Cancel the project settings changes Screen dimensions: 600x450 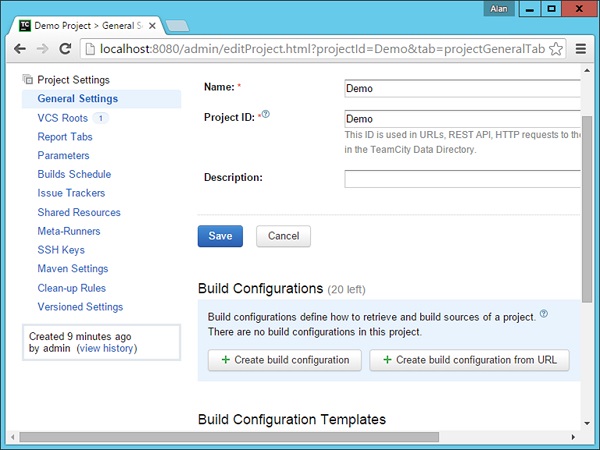[284, 236]
